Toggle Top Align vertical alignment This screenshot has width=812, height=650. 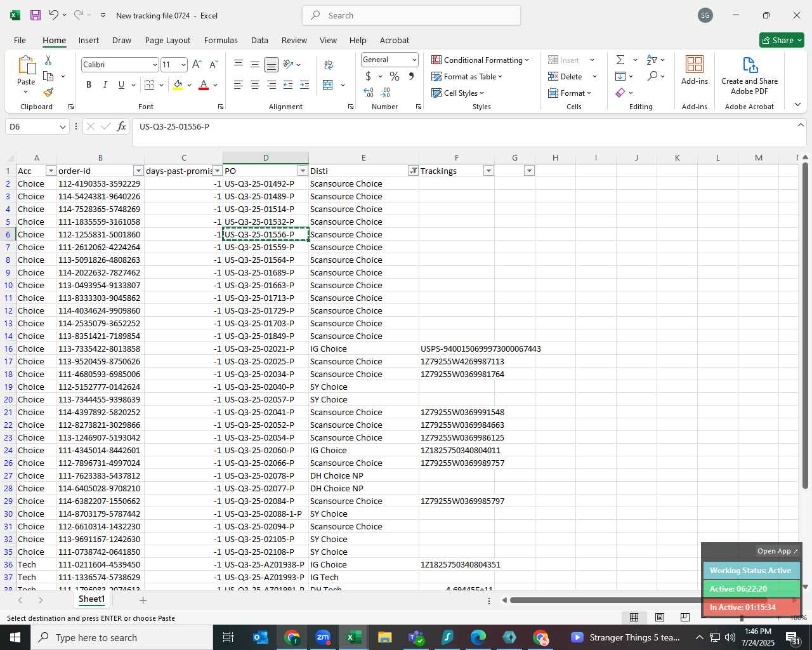pos(239,64)
